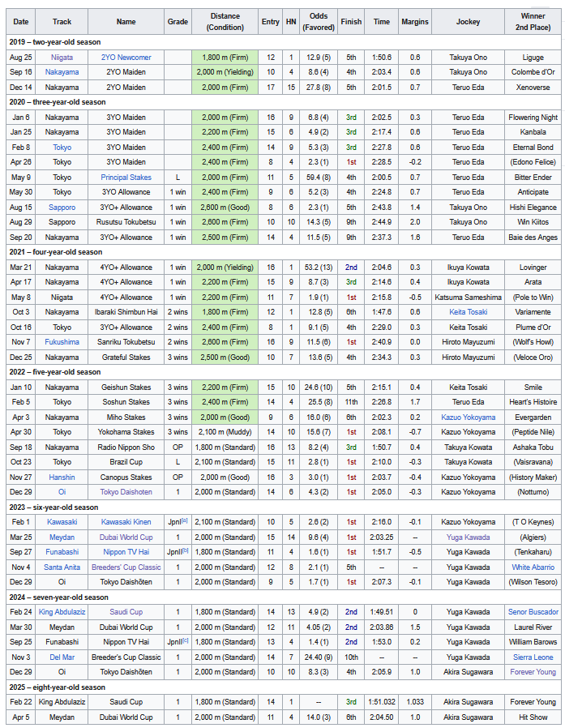Open the Saudi Cup link in 2024 season

tap(126, 612)
